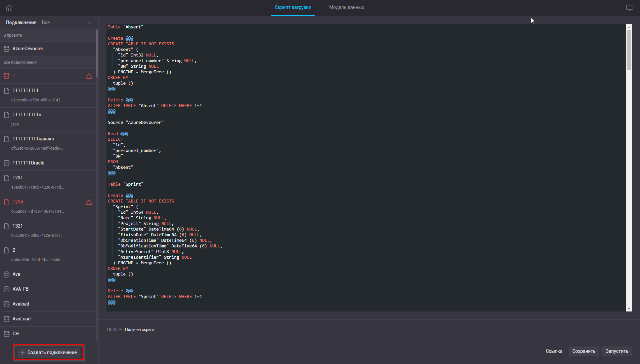
Task: Switch to Модель данных tab
Action: [346, 7]
